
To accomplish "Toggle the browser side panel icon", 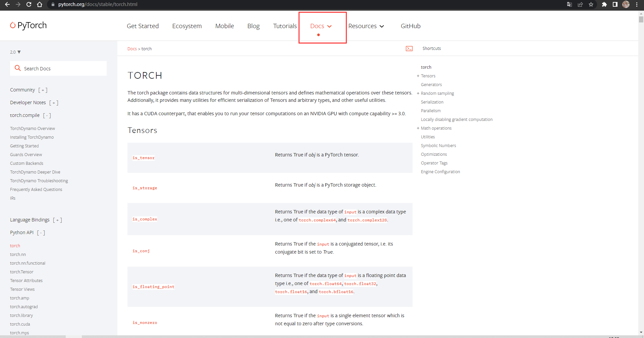I will [615, 4].
